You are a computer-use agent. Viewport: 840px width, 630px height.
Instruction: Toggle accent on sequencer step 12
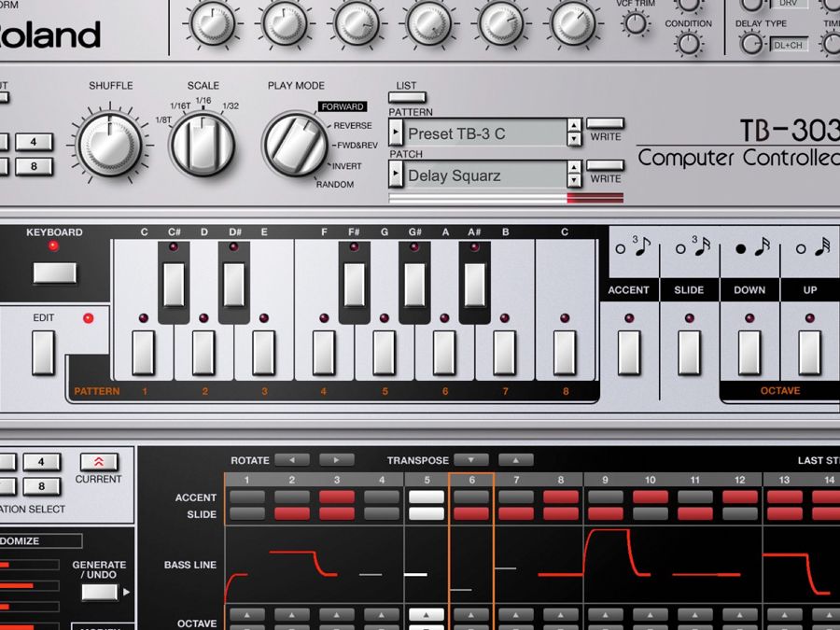coord(740,497)
